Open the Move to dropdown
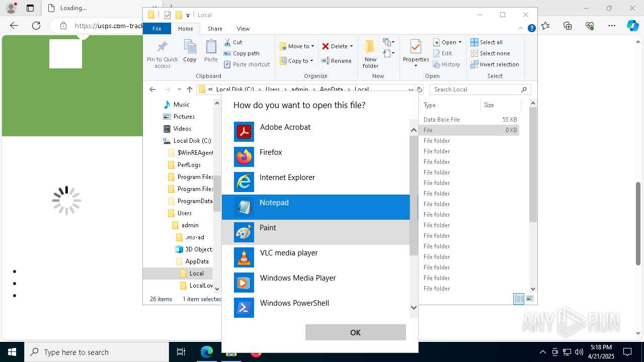The width and height of the screenshot is (644, 362). 297,46
